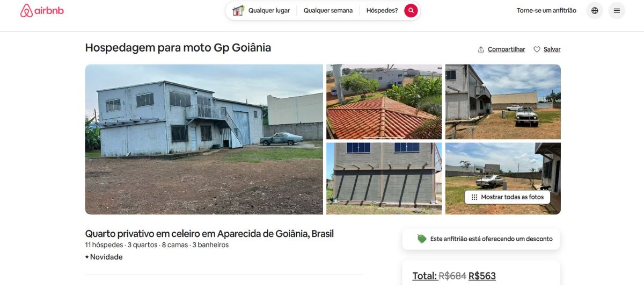Screen dimensions: 644x288
Task: Click the heart save icon
Action: [x=537, y=49]
